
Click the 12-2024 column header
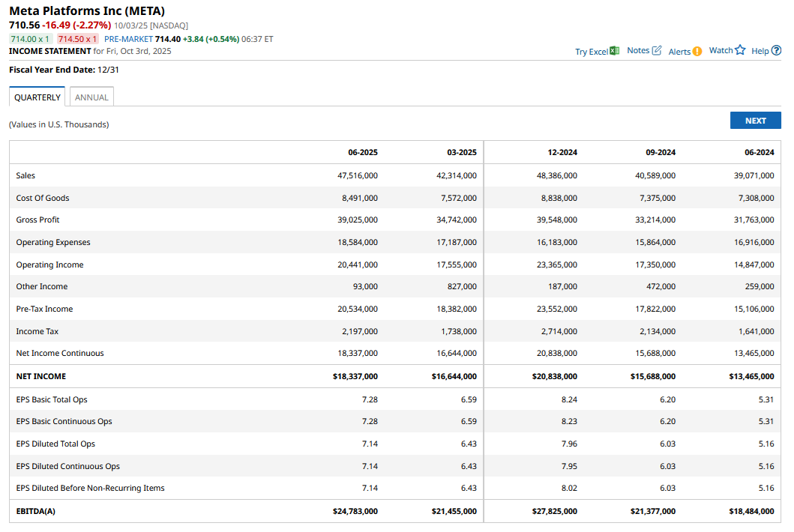[562, 152]
